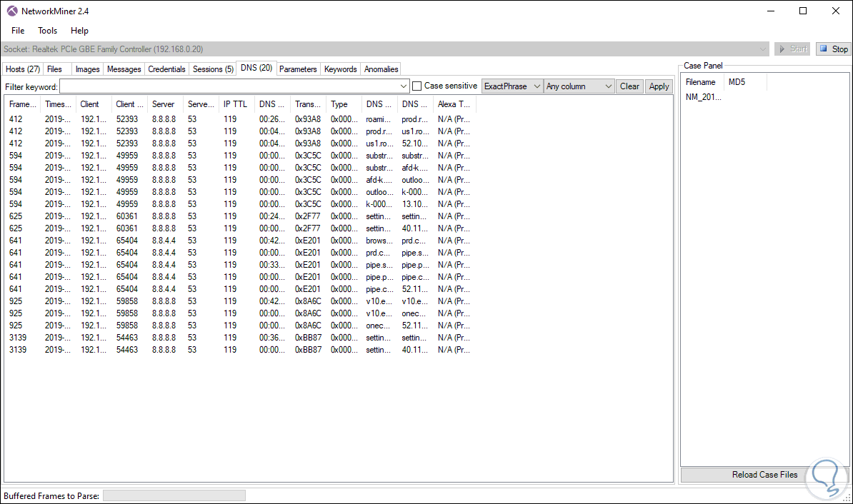This screenshot has width=853, height=504.
Task: Select first frame 412 row with roami... query
Action: [x=239, y=119]
